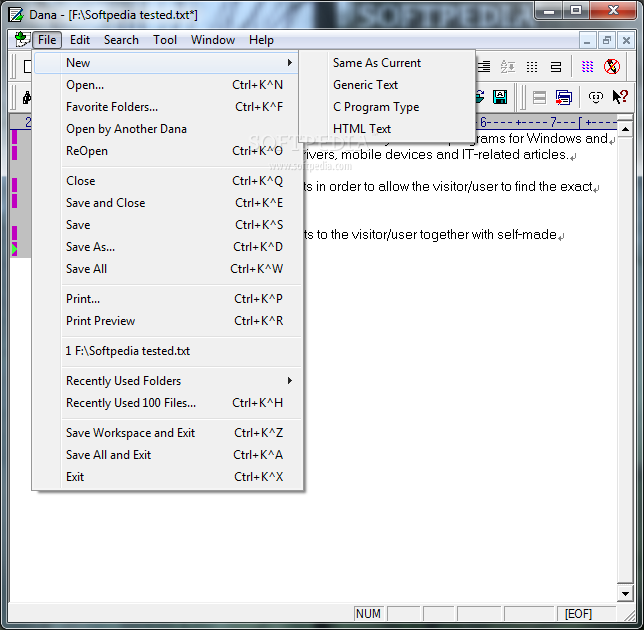Click the wrap lines toolbar icon
This screenshot has height=630, width=644.
556,67
